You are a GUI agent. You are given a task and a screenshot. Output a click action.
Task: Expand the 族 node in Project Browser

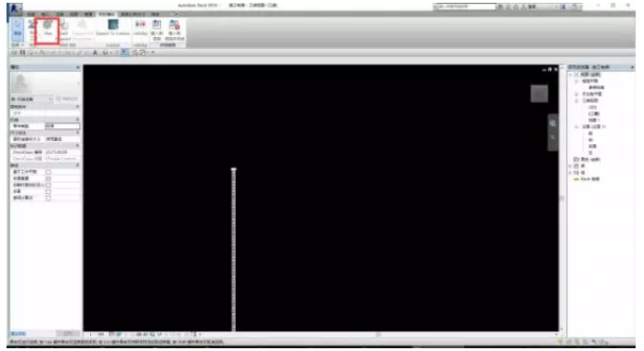pyautogui.click(x=571, y=166)
